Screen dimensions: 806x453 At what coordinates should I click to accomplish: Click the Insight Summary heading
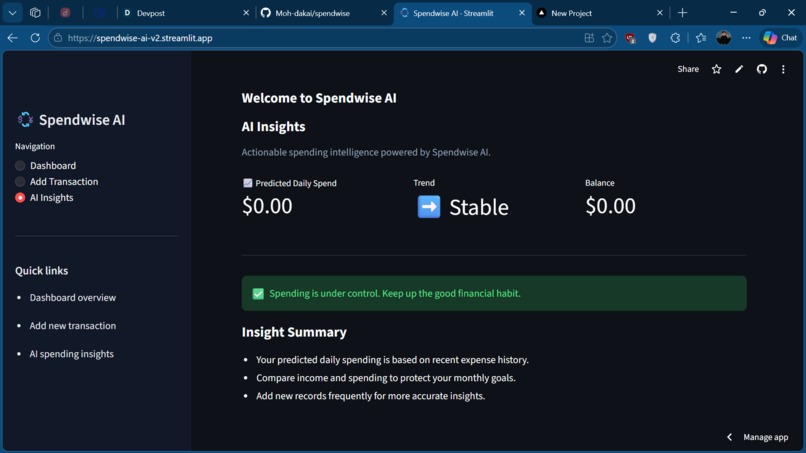(x=294, y=332)
